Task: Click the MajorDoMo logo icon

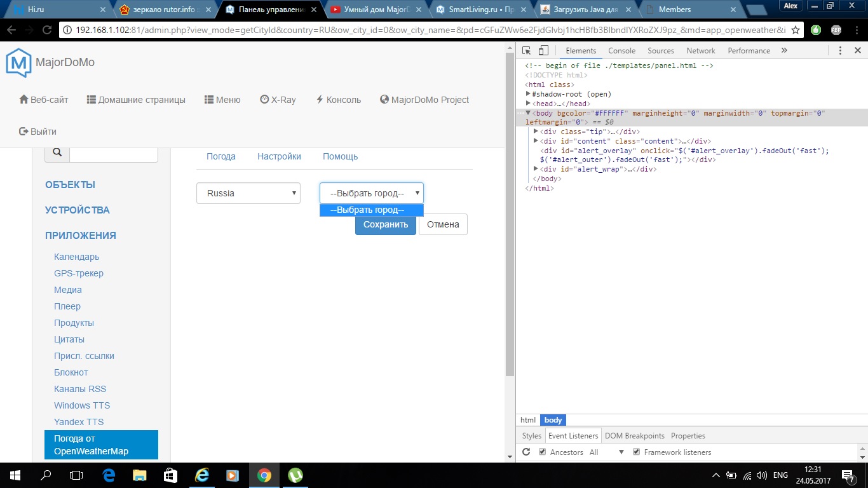Action: point(18,64)
